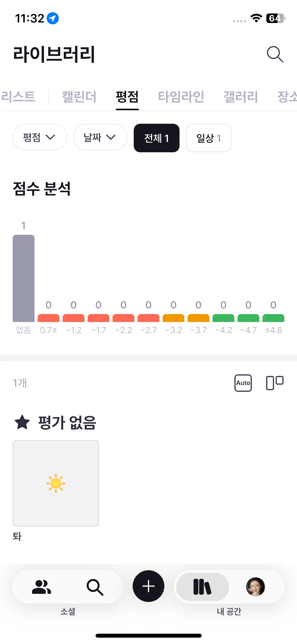
Task: Expand the 평점 sort dropdown
Action: pos(40,137)
